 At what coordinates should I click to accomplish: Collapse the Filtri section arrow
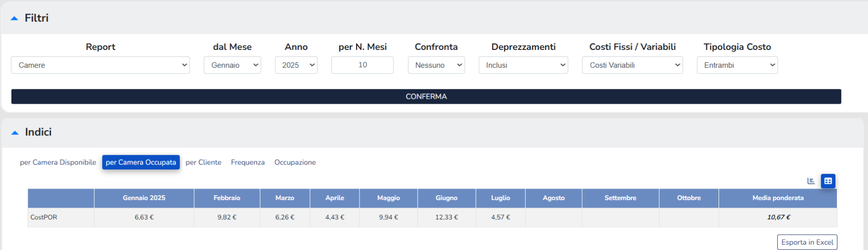(x=15, y=18)
